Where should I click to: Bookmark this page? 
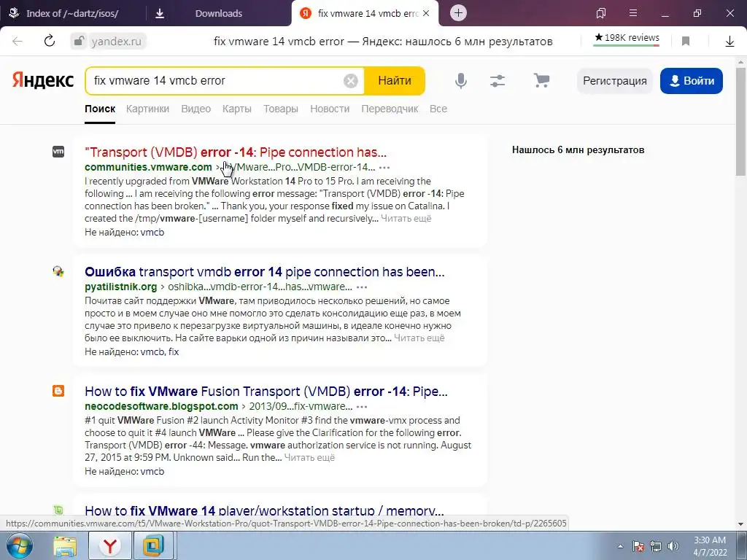coord(686,42)
